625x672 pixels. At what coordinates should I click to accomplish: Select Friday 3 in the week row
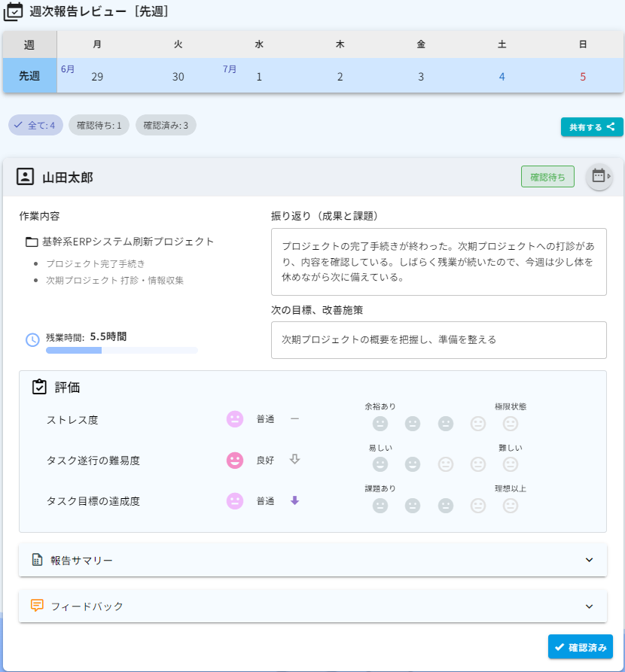(x=421, y=76)
